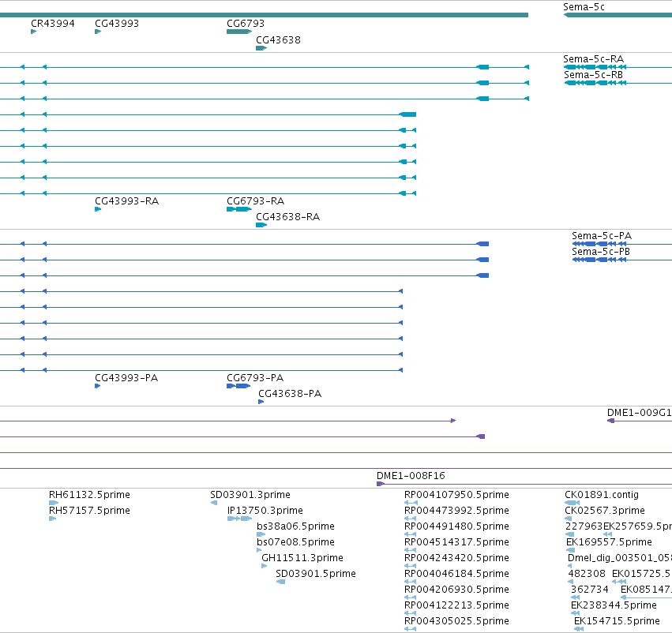Open the CG43993-RA transcript label
This screenshot has width=672, height=633.
click(127, 201)
